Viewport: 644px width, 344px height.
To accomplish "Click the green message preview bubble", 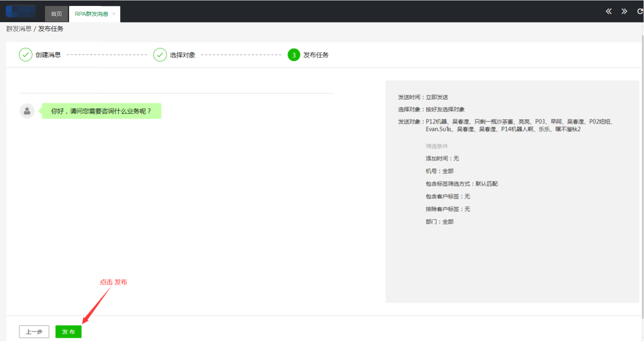I will click(x=101, y=111).
